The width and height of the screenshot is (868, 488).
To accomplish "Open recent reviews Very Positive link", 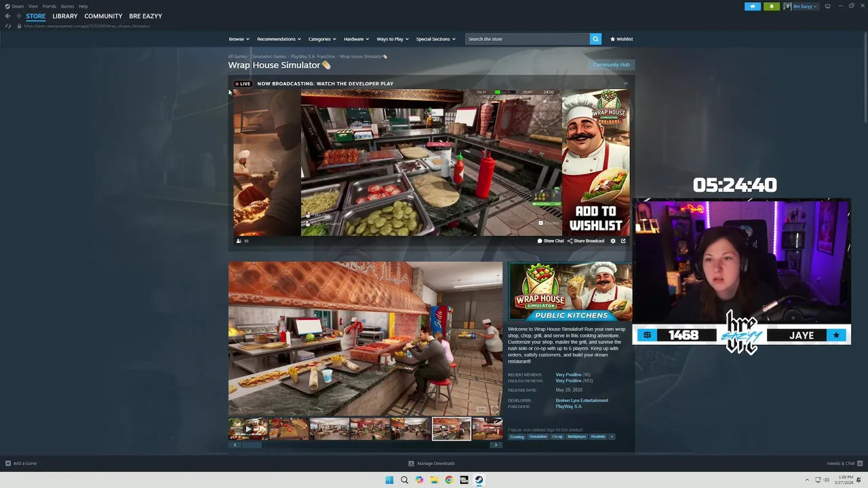I will pos(568,375).
